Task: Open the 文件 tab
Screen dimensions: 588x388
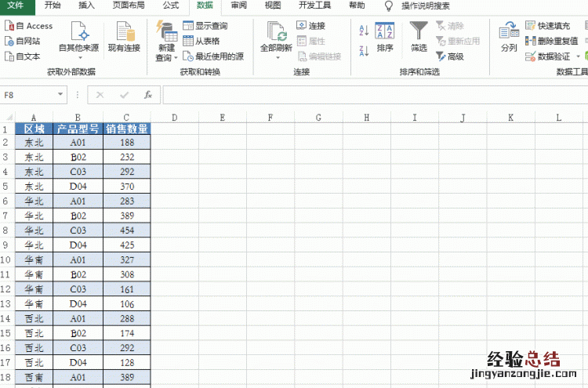Action: pyautogui.click(x=16, y=5)
